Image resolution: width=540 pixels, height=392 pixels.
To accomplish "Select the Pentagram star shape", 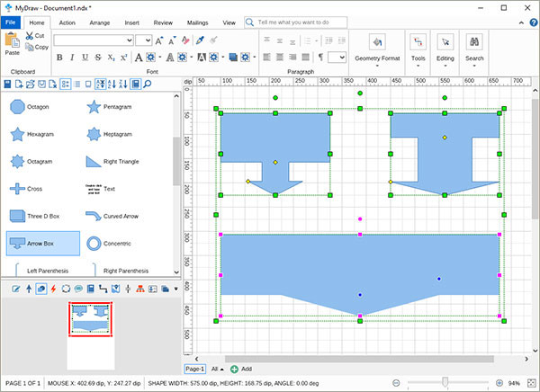I will tap(93, 107).
